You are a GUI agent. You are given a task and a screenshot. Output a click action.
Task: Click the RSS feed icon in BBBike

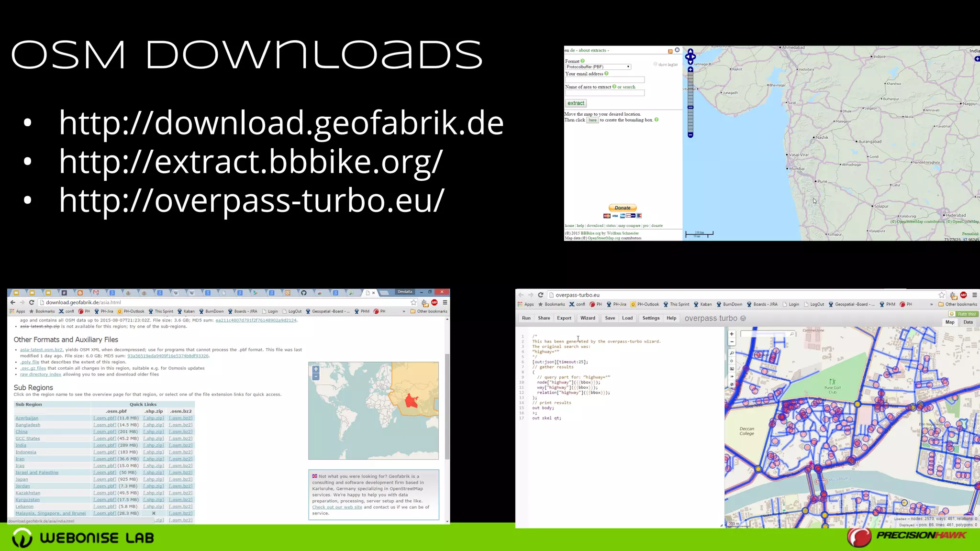pyautogui.click(x=670, y=51)
